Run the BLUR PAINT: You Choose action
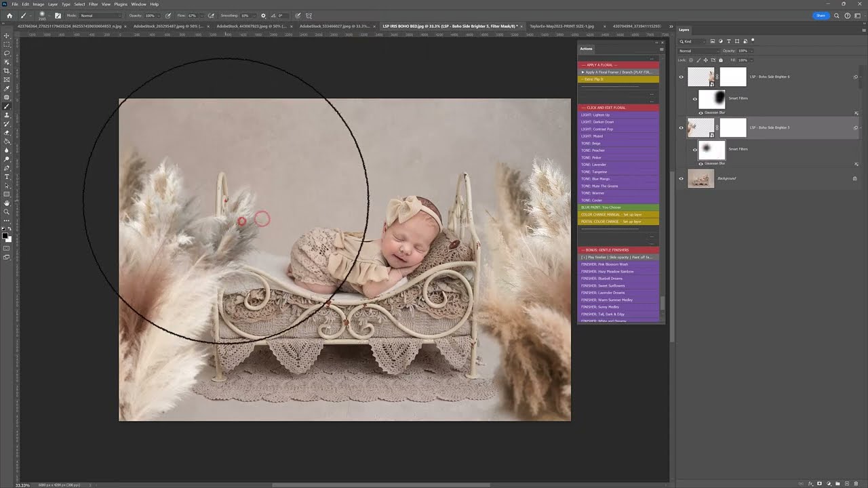 (x=618, y=207)
